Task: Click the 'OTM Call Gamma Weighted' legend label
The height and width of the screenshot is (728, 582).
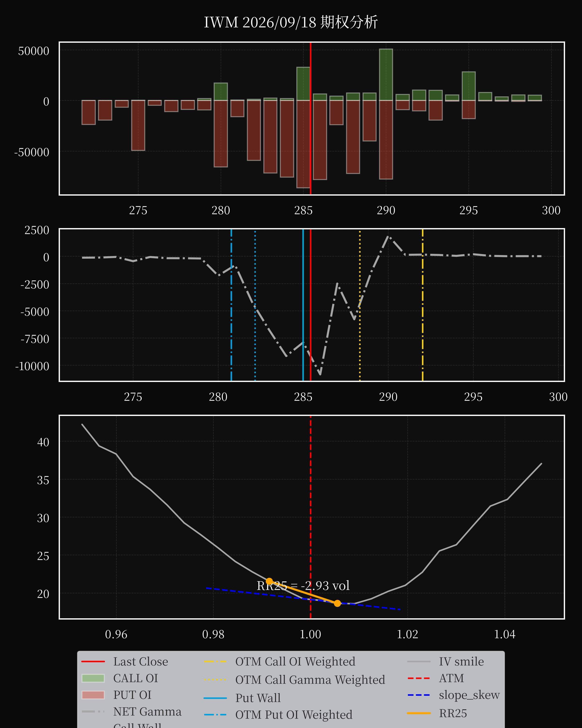Action: click(x=310, y=680)
